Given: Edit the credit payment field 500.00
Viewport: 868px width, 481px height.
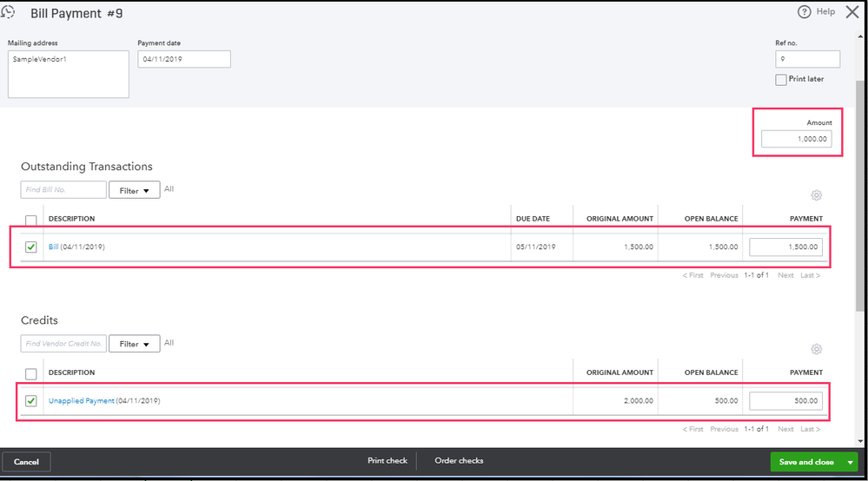Looking at the screenshot, I should (x=785, y=401).
